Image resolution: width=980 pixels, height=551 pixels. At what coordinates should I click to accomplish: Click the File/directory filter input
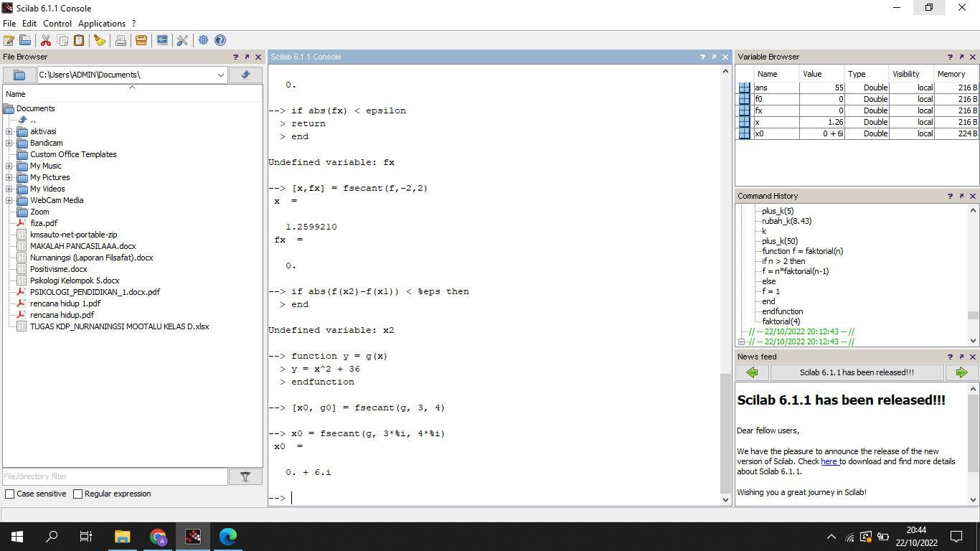point(115,476)
